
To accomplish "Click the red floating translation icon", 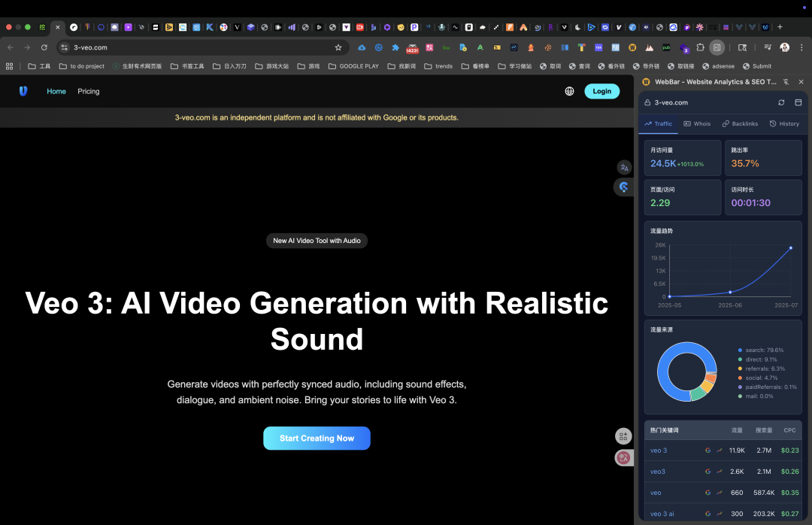I will coord(623,457).
